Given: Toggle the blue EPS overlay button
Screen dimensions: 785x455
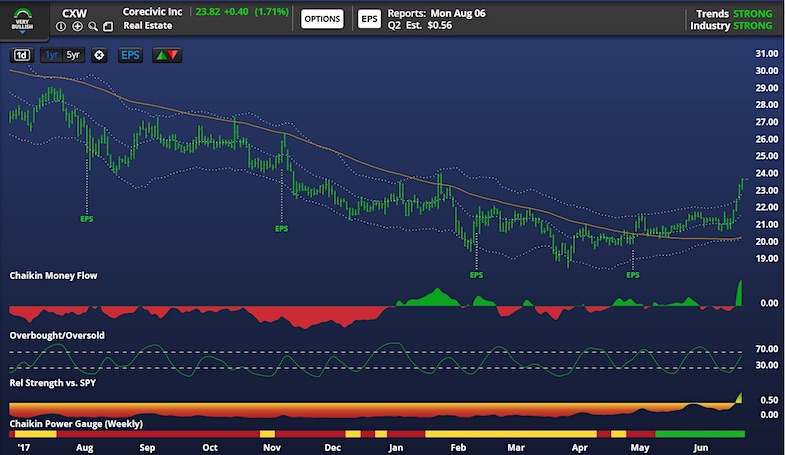Looking at the screenshot, I should click(x=130, y=55).
